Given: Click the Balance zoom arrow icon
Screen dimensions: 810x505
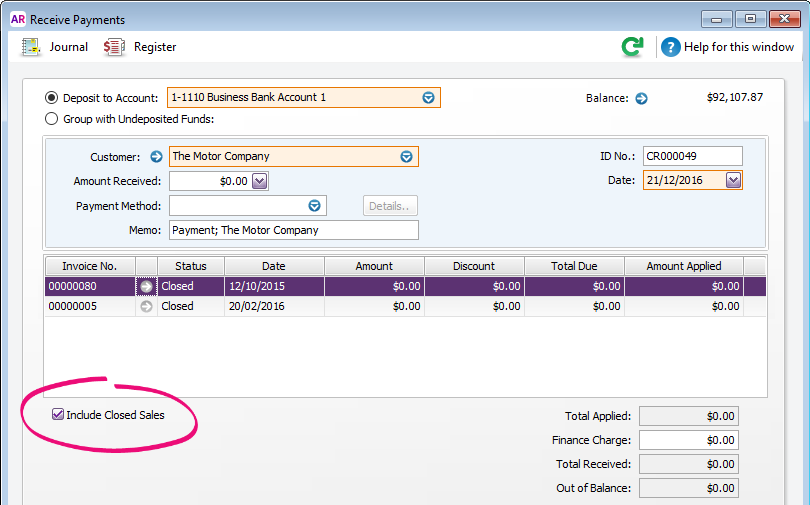Looking at the screenshot, I should pos(642,98).
